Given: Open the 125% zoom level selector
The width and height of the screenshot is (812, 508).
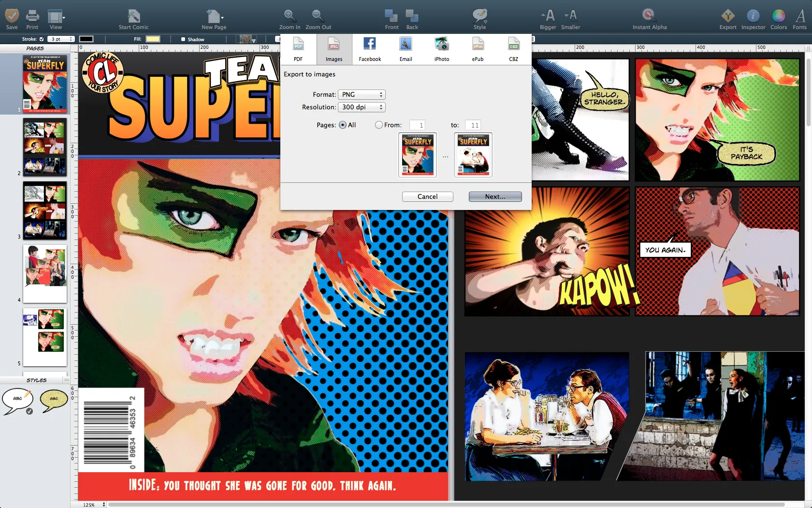Looking at the screenshot, I should [x=94, y=505].
